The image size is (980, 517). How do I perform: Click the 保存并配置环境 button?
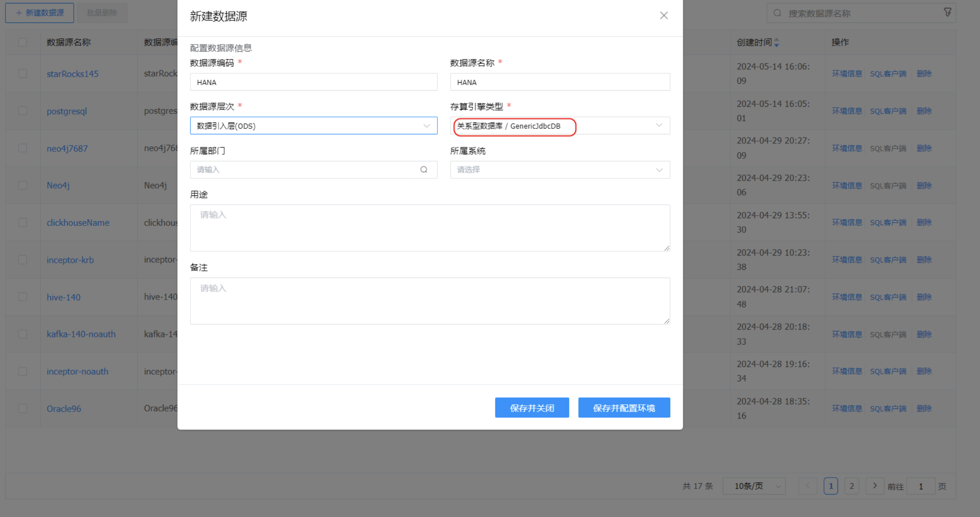pos(624,408)
